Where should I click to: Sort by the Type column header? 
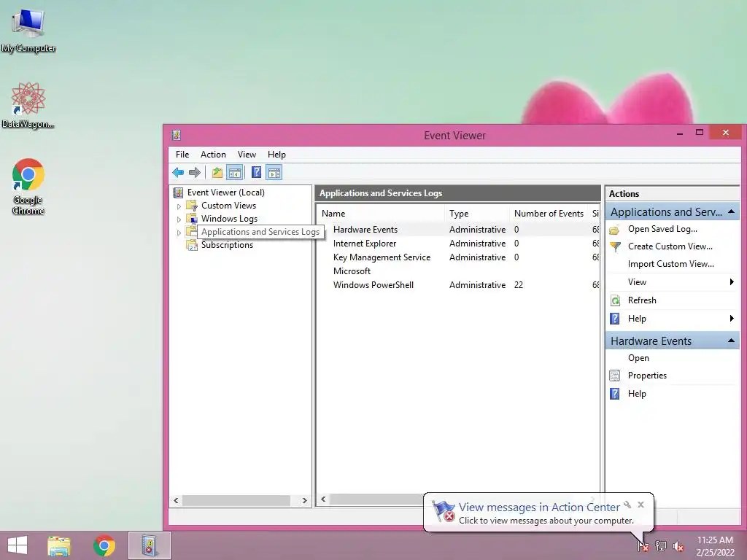click(x=476, y=214)
